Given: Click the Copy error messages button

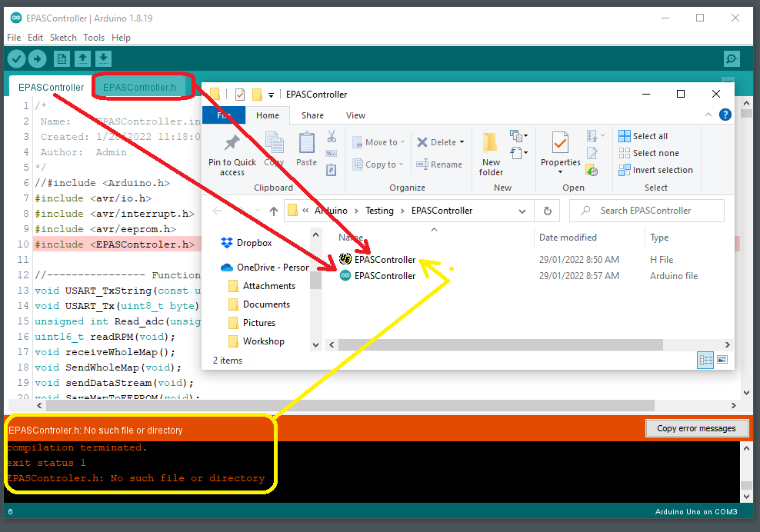Looking at the screenshot, I should 697,428.
